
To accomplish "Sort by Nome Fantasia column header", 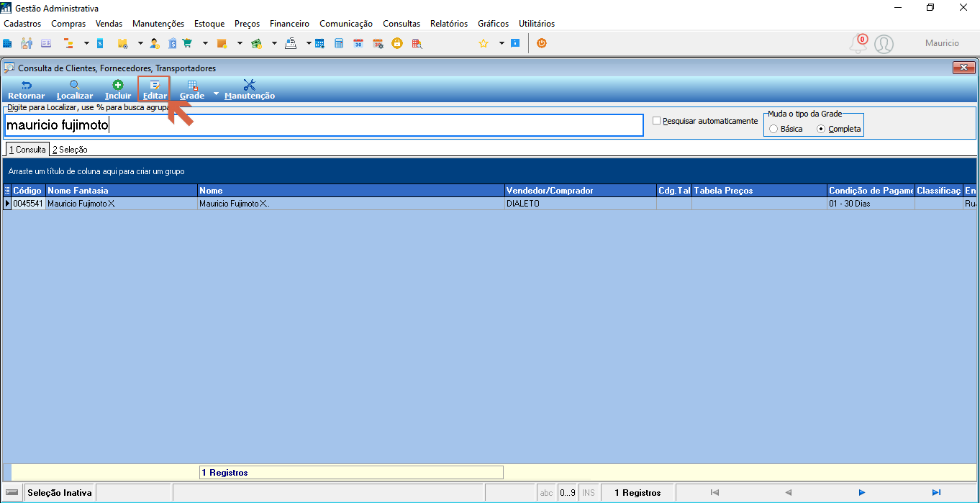I will [122, 191].
